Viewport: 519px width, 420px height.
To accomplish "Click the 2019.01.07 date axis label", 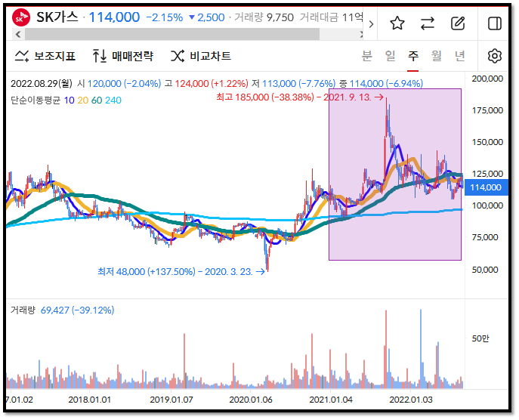I will click(171, 400).
